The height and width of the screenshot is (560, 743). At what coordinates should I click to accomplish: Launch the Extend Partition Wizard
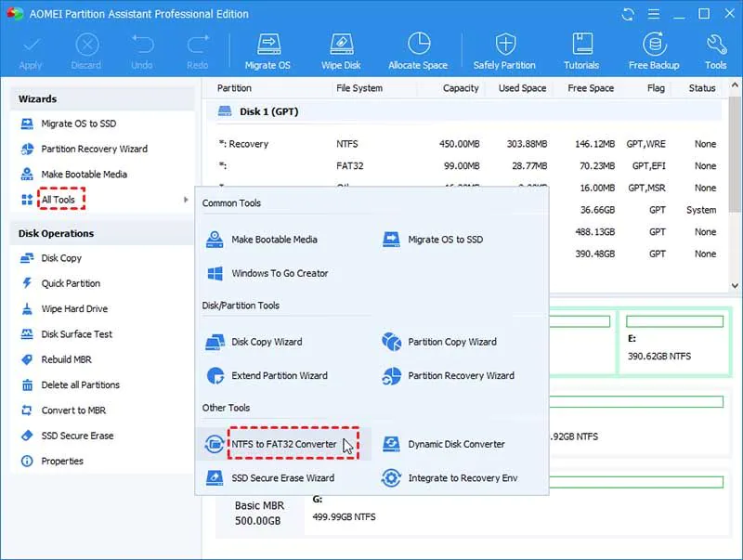coord(279,376)
